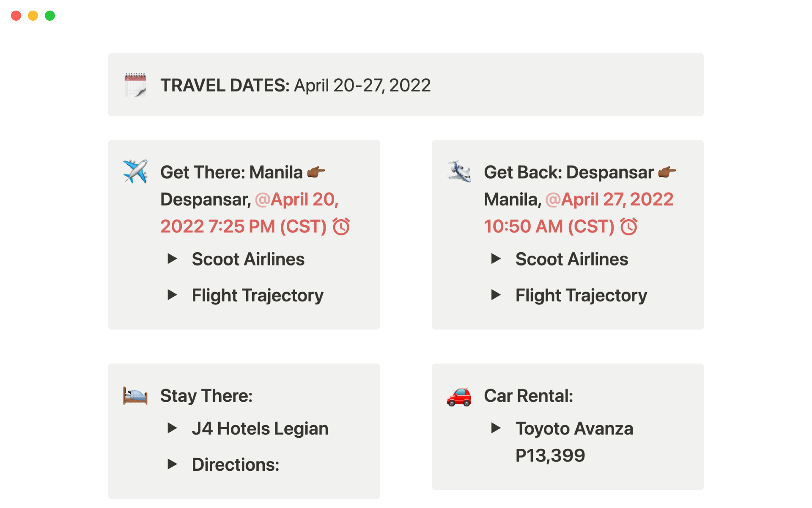
Task: Click the pointing hand emoji after Manila
Action: tap(316, 172)
